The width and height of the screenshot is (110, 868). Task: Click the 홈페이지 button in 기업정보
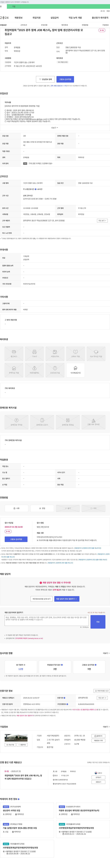(99, 736)
